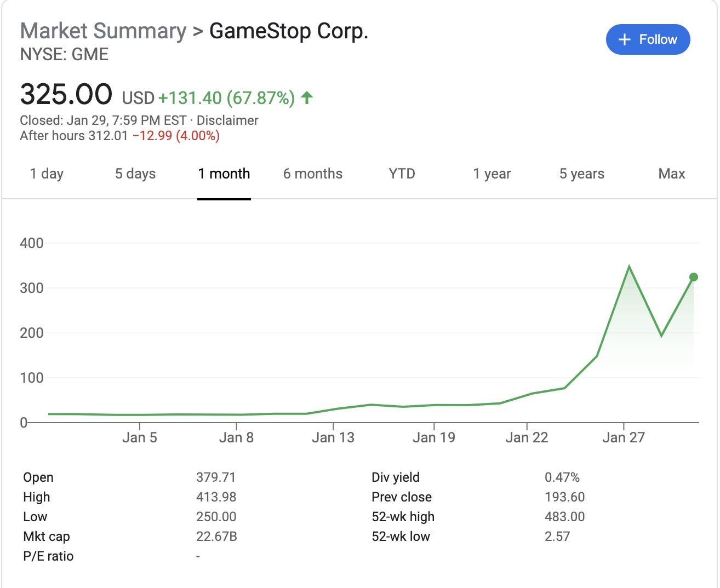Click the Prev close value 193.60
The width and height of the screenshot is (720, 588).
pos(564,497)
